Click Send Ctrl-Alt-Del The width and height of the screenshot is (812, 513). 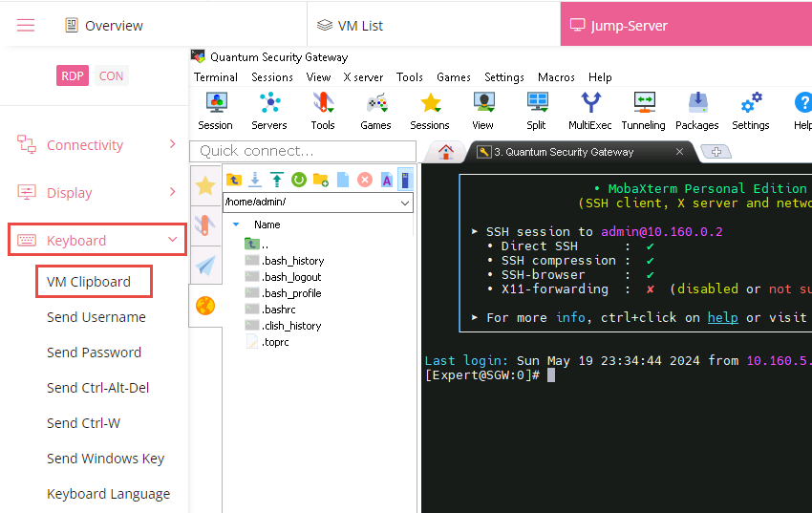pyautogui.click(x=97, y=388)
